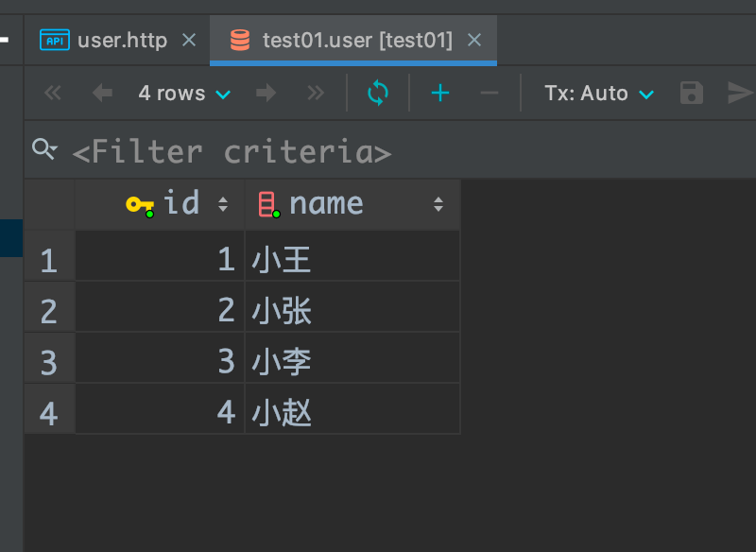Submit changes with the paper plane icon
The width and height of the screenshot is (756, 552).
741,93
